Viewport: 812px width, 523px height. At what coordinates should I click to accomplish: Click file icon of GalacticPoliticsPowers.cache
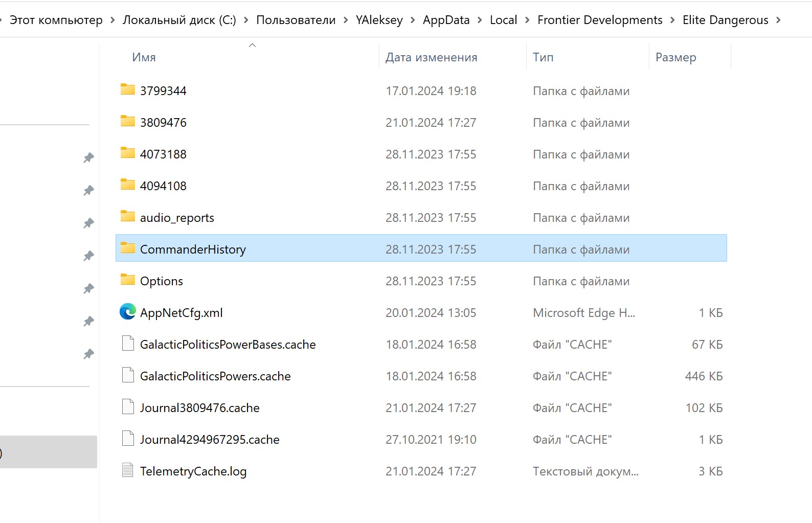click(128, 375)
